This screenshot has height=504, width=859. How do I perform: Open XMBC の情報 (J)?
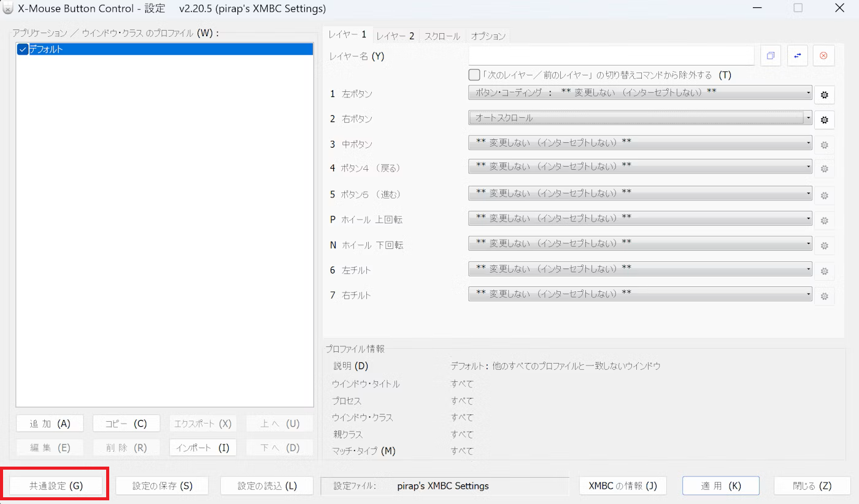(x=623, y=486)
